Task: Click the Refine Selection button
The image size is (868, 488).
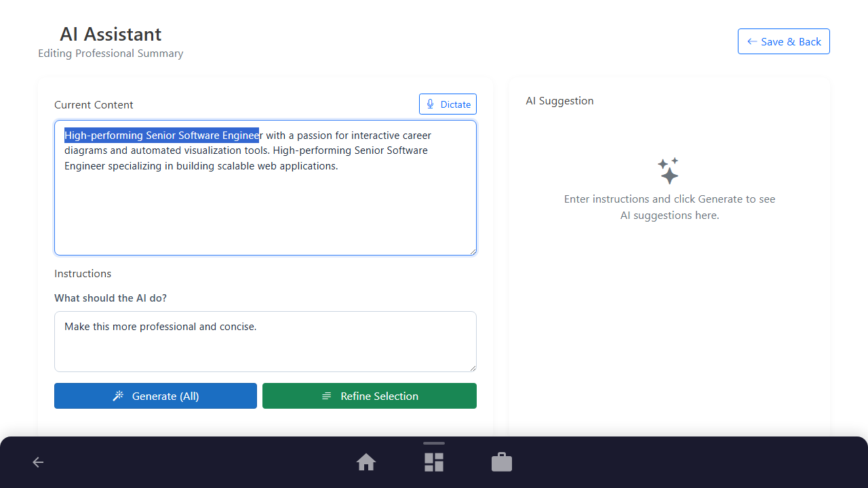Action: 370,396
